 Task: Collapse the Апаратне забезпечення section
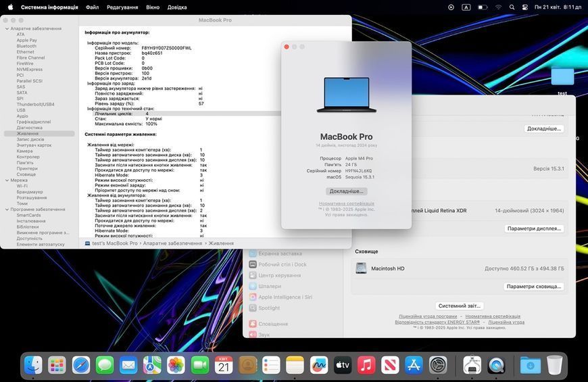click(7, 28)
